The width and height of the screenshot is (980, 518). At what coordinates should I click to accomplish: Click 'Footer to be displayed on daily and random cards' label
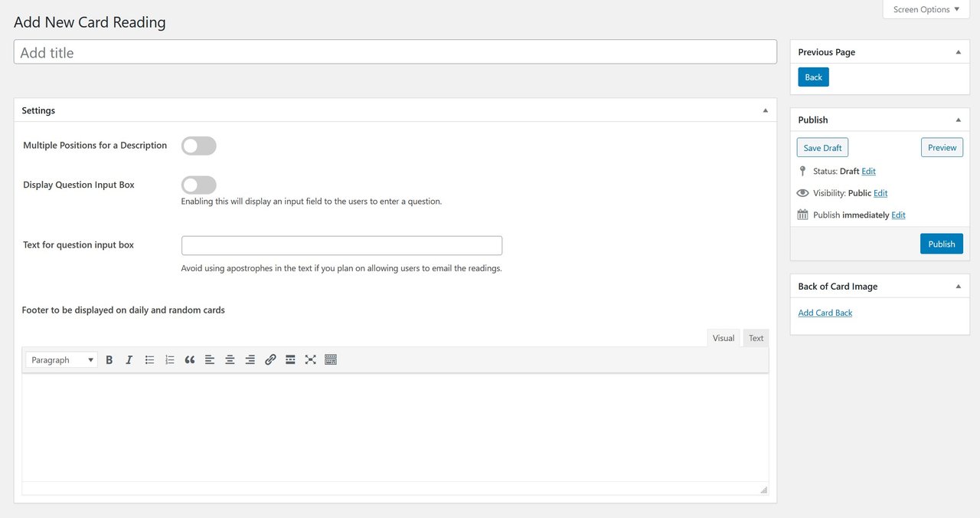(x=123, y=310)
